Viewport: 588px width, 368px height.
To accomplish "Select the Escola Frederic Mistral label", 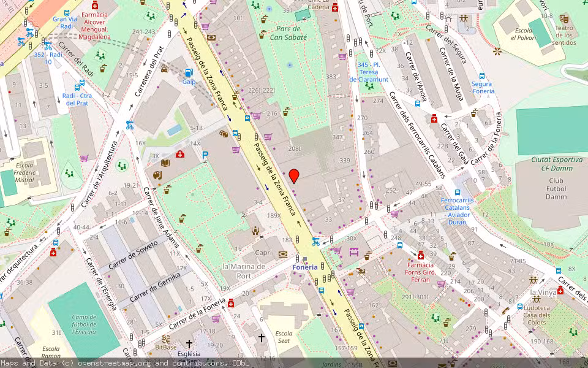I will (24, 172).
